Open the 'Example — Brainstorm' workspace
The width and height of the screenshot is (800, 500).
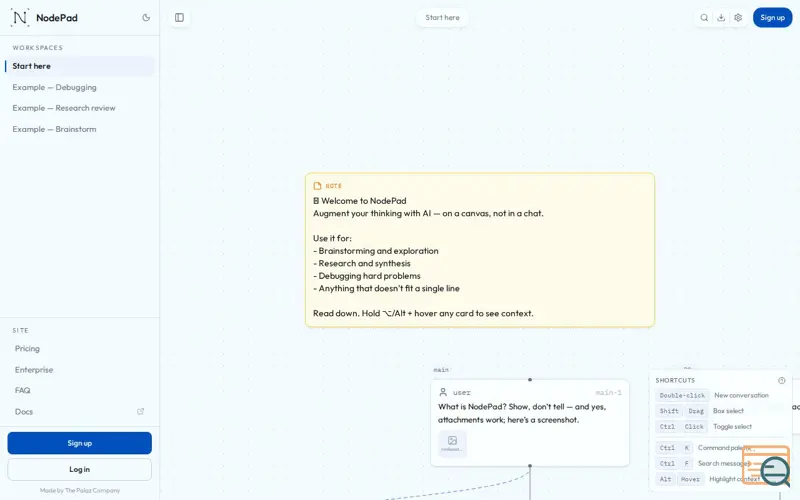coord(80,129)
